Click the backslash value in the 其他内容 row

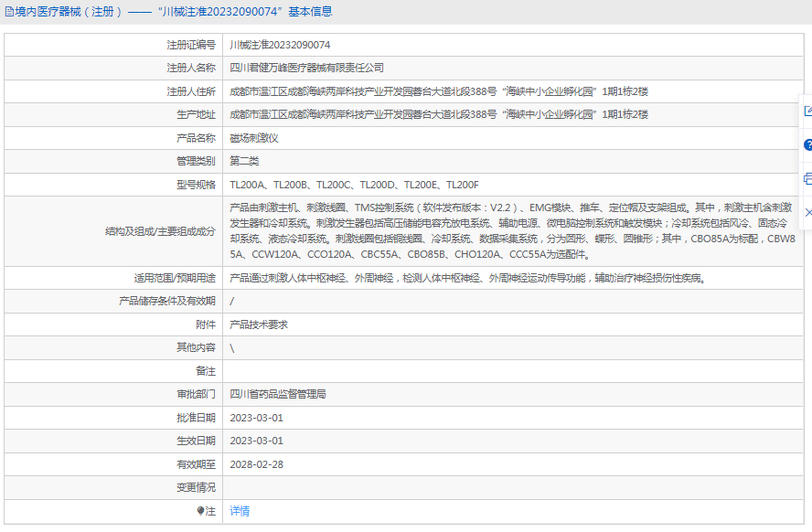[232, 348]
